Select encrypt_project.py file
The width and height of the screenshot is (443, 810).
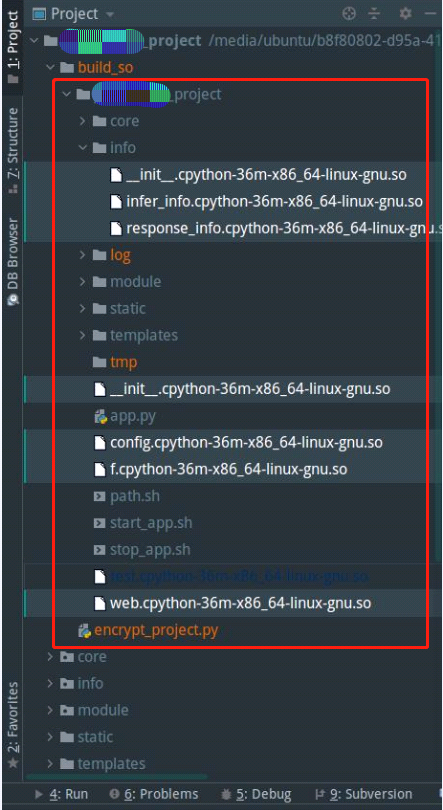click(x=156, y=630)
